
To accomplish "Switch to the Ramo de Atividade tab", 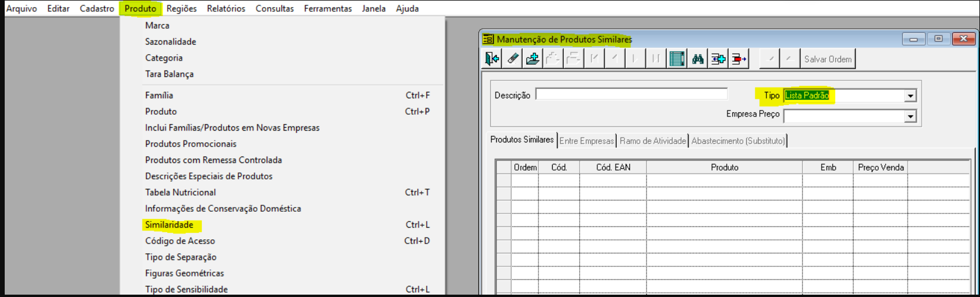I will [653, 141].
